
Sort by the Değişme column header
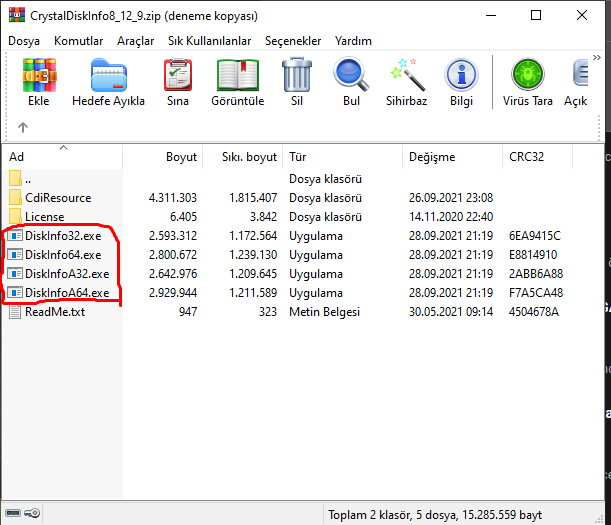(452, 157)
